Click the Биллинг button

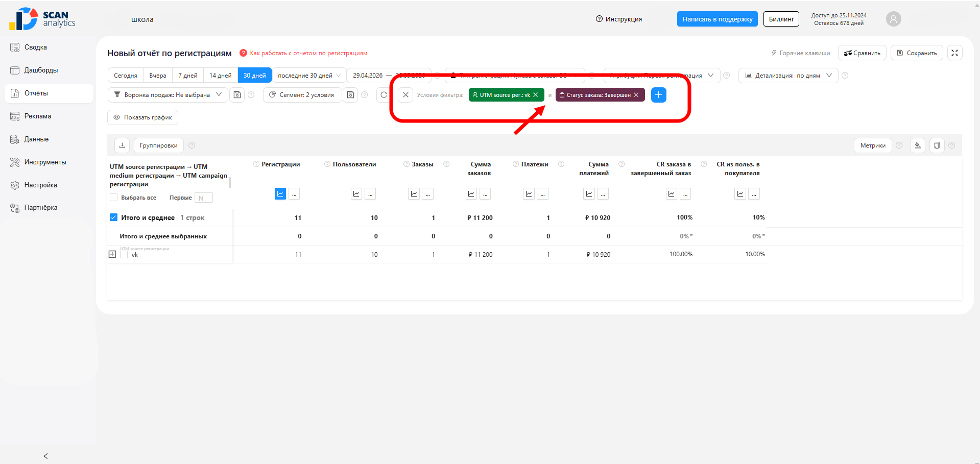coord(781,19)
